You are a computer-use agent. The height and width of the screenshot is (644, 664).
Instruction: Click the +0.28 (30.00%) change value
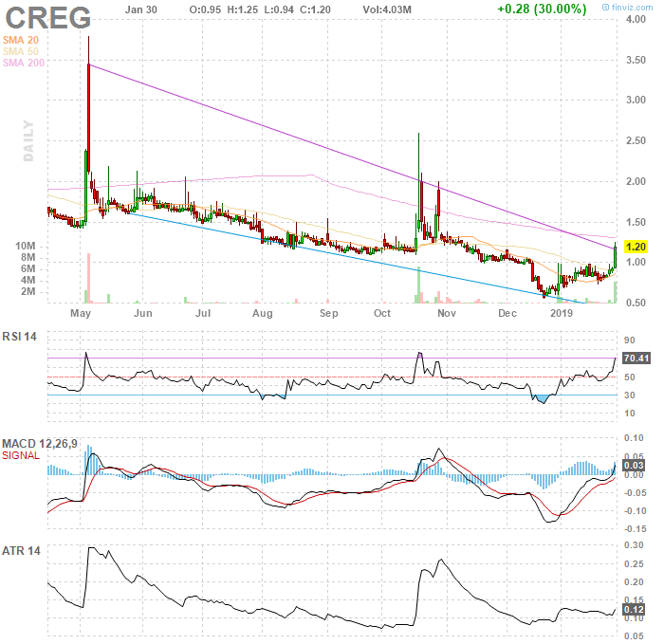(542, 9)
